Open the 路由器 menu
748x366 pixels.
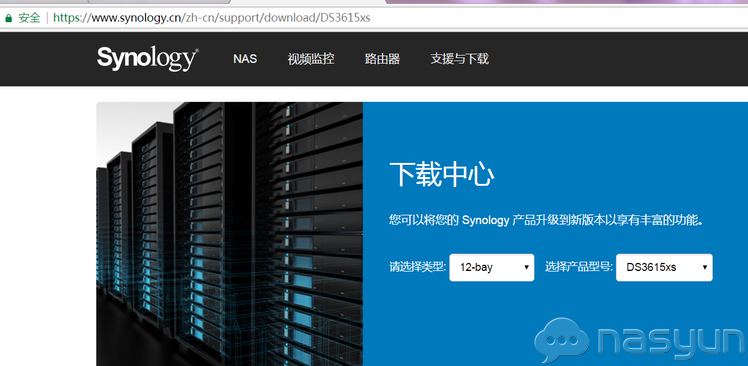click(382, 59)
